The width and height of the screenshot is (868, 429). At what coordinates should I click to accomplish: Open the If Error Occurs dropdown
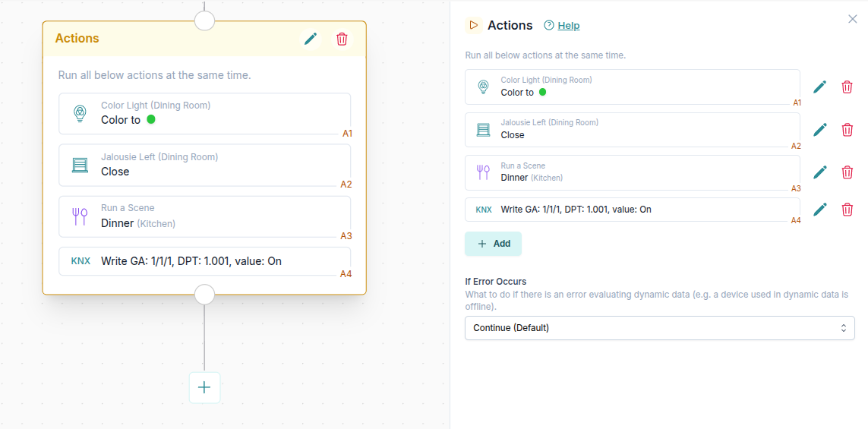[659, 328]
